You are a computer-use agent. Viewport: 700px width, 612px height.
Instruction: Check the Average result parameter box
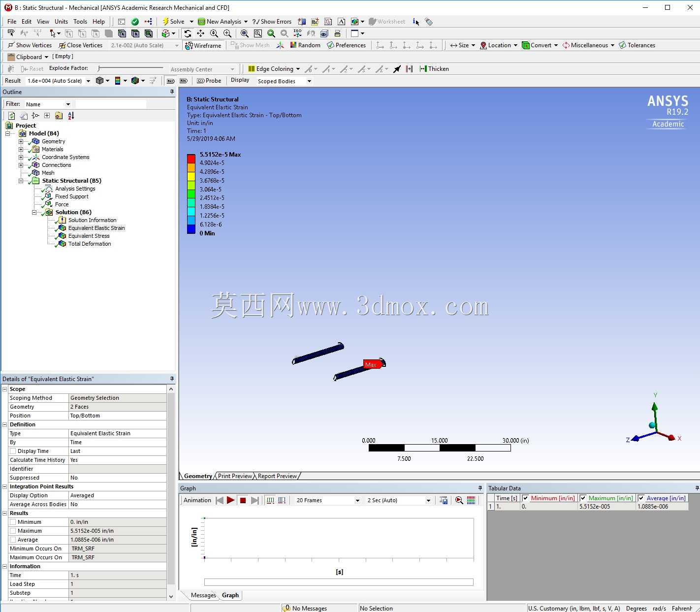click(13, 540)
